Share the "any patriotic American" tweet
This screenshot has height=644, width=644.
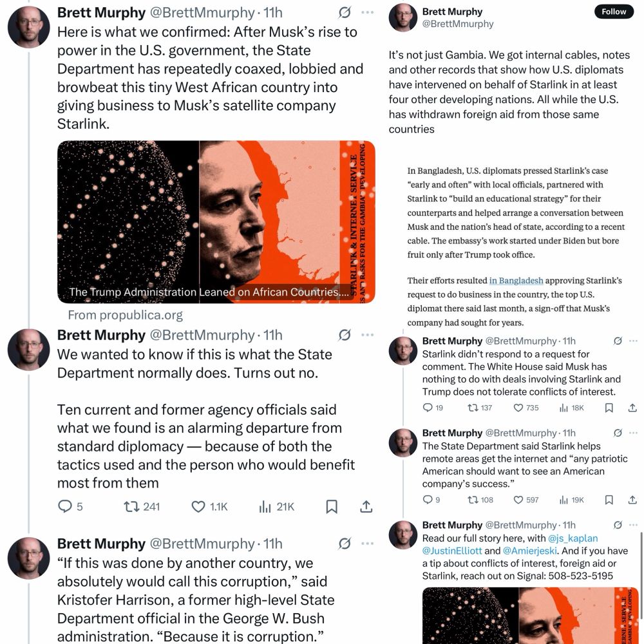click(632, 500)
